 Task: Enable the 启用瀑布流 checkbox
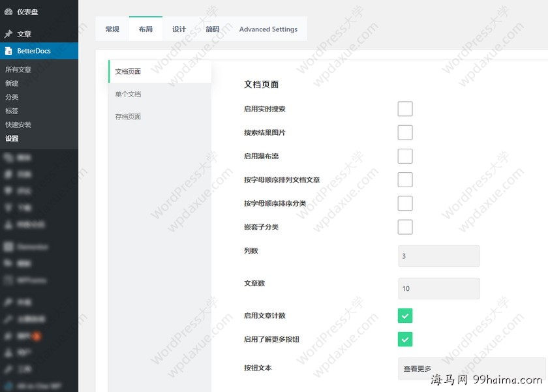click(x=405, y=156)
